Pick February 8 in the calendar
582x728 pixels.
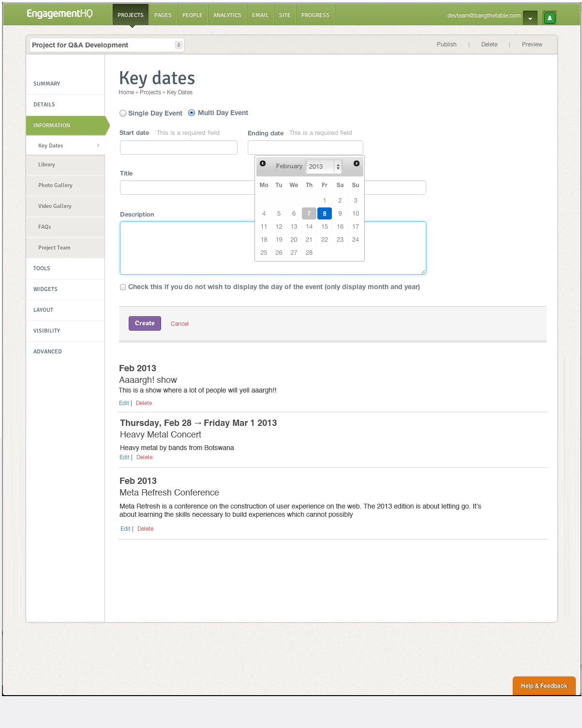tap(325, 214)
